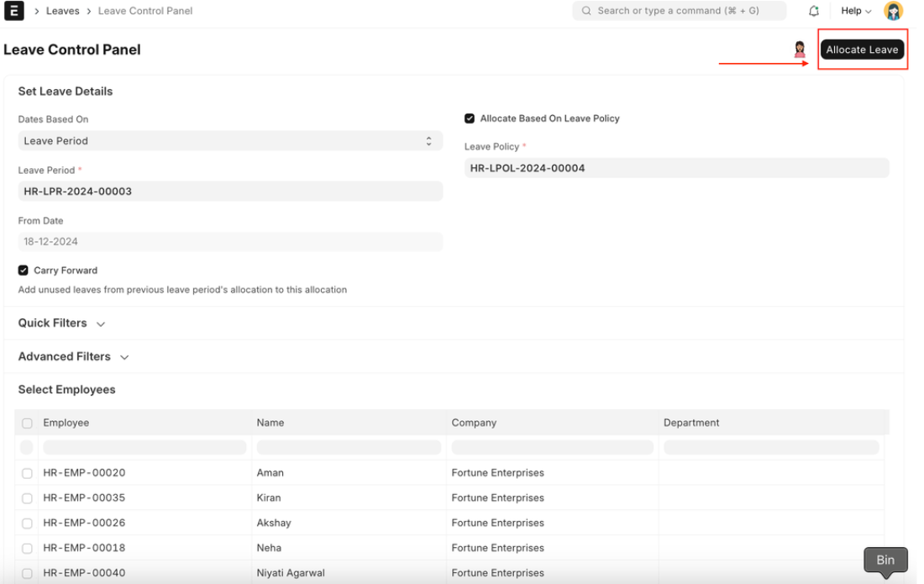Screen dimensions: 924x584
Task: Open the Help menu
Action: (x=856, y=11)
